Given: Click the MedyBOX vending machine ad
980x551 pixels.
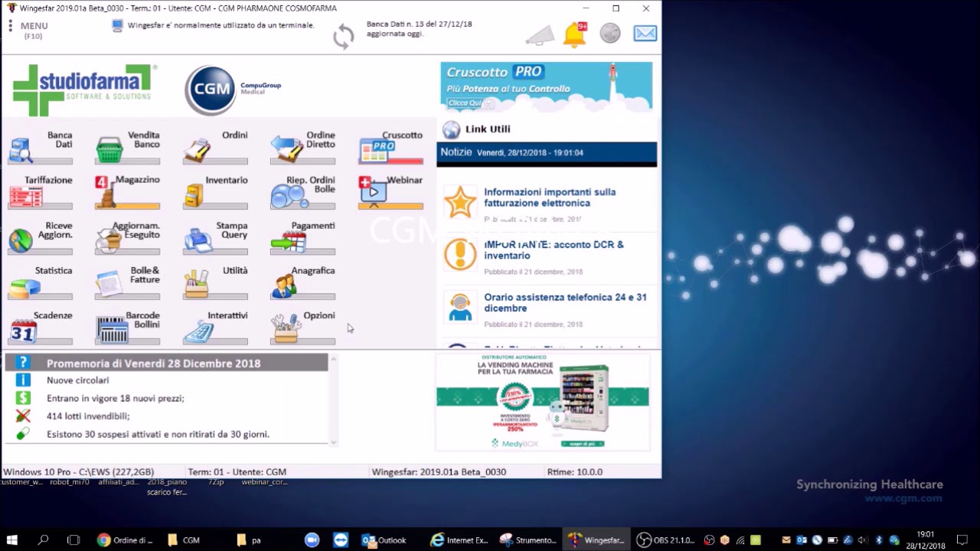Looking at the screenshot, I should (x=543, y=403).
